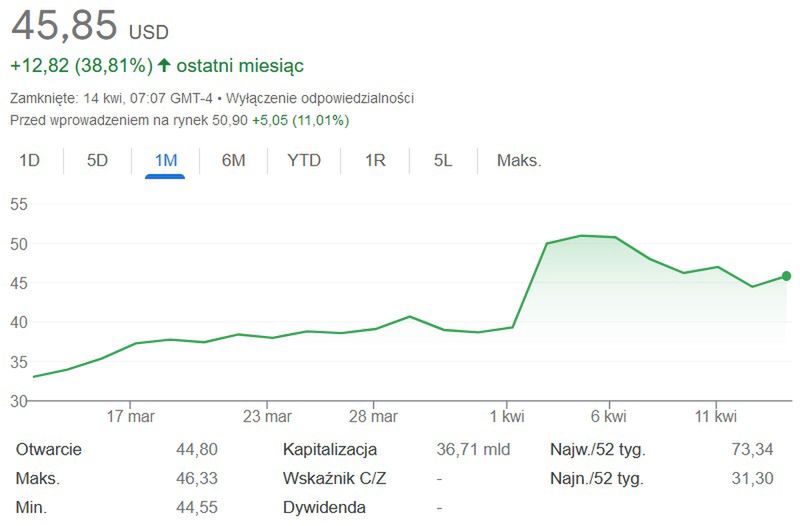Show the 6M price history
Screen dimensions: 800x526
tap(233, 160)
